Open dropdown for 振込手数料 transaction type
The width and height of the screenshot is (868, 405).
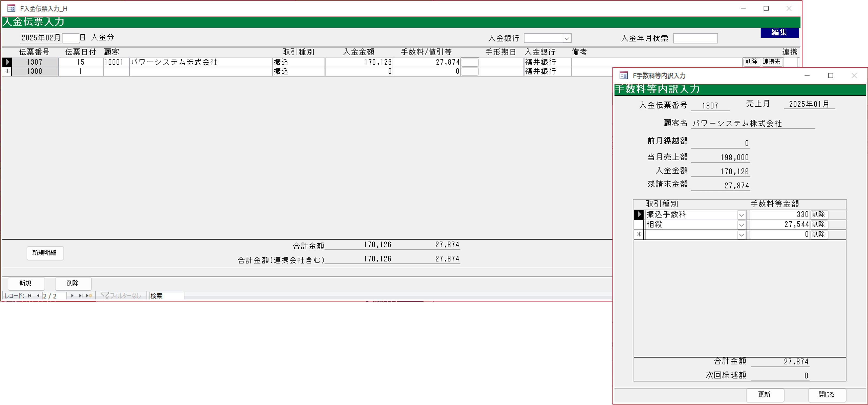[x=741, y=215]
